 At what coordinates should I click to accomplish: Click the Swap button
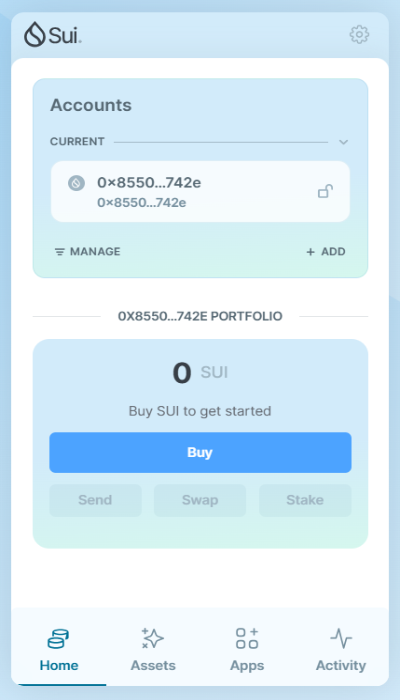200,500
